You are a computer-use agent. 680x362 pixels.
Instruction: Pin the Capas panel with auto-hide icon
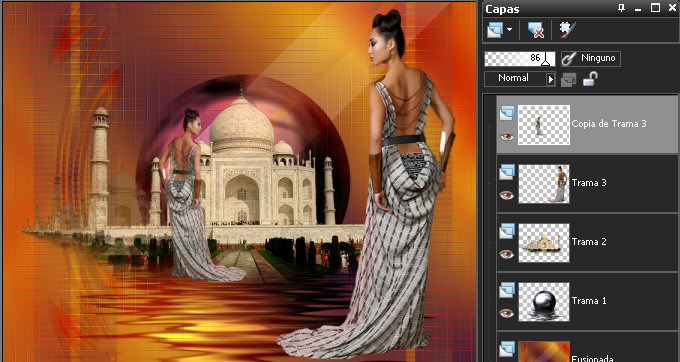point(621,8)
